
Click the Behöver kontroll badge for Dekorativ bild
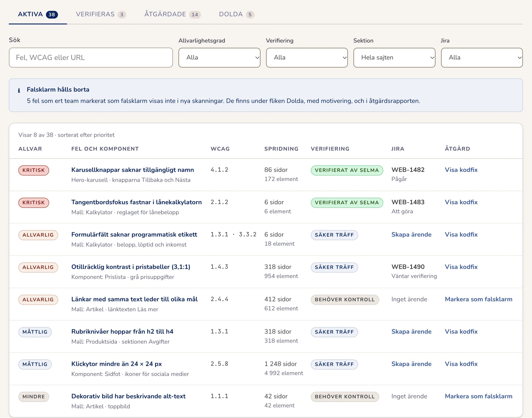345,397
